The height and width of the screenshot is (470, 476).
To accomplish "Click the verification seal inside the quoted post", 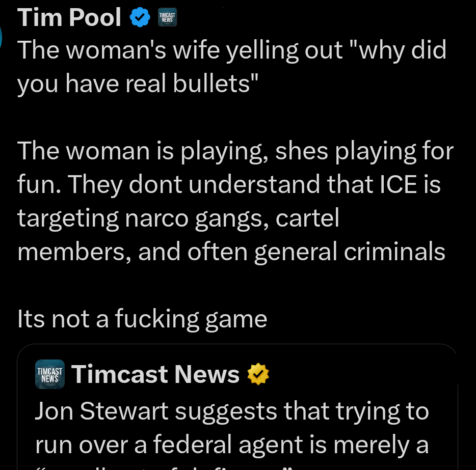I will (259, 374).
